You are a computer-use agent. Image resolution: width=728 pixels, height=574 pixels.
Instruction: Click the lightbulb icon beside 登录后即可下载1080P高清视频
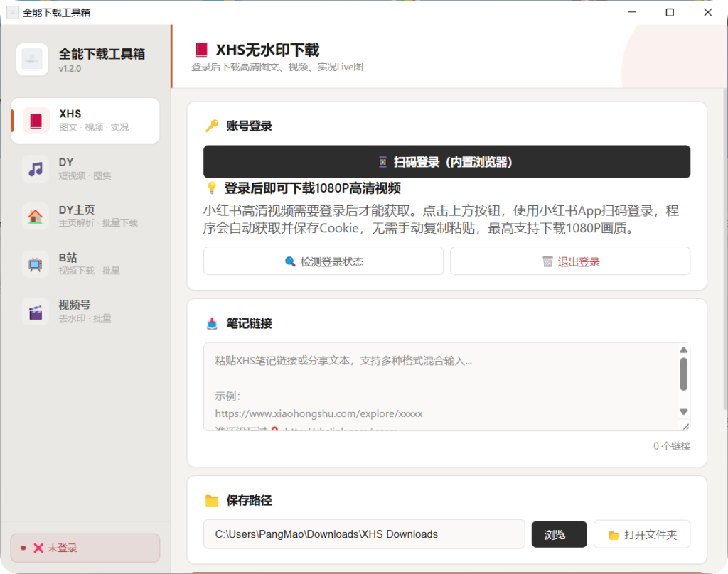(x=212, y=188)
